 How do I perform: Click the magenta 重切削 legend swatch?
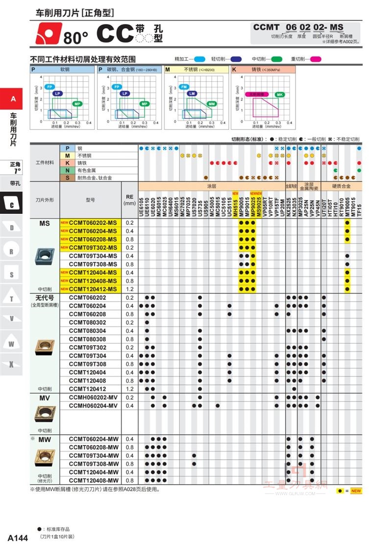pyautogui.click(x=316, y=59)
